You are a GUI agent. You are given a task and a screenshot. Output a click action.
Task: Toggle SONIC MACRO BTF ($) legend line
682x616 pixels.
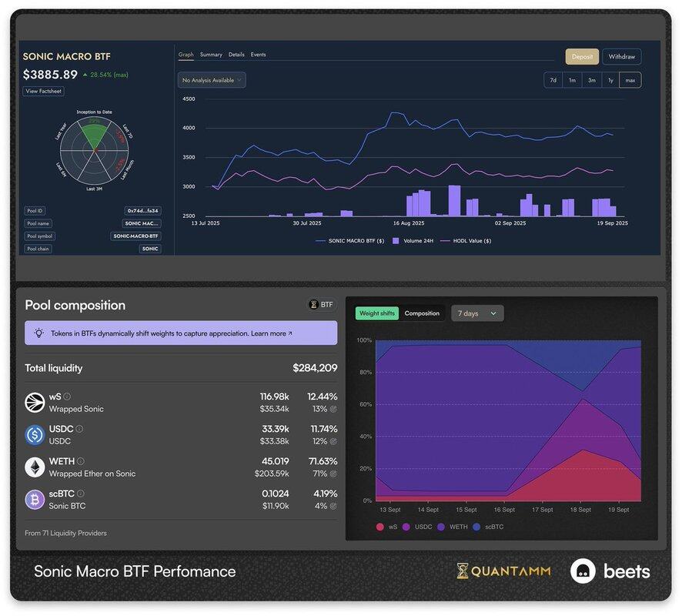click(x=349, y=240)
